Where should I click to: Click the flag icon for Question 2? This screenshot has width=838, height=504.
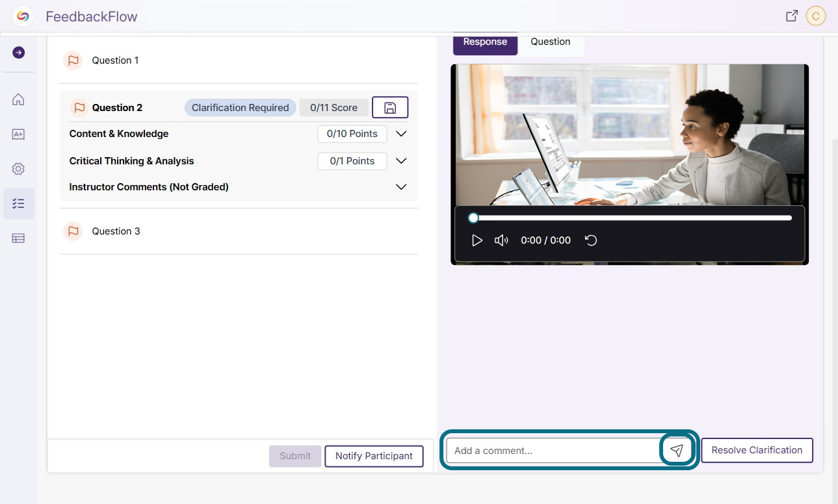pos(79,108)
